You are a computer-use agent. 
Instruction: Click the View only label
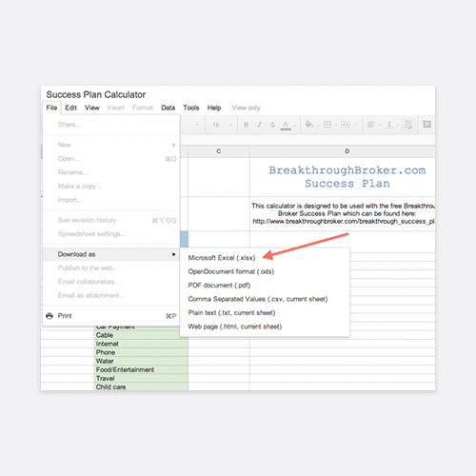point(246,108)
